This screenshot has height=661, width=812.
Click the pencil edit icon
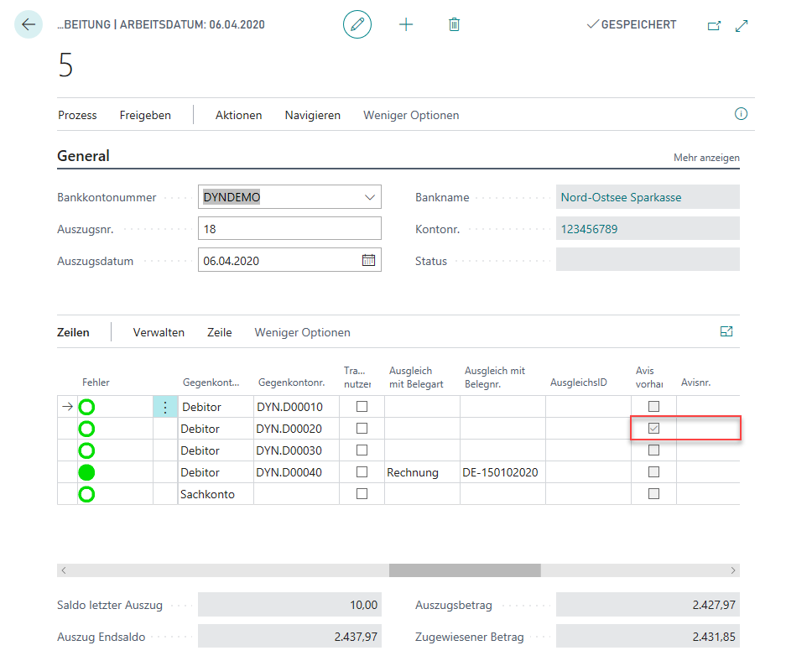tap(357, 24)
